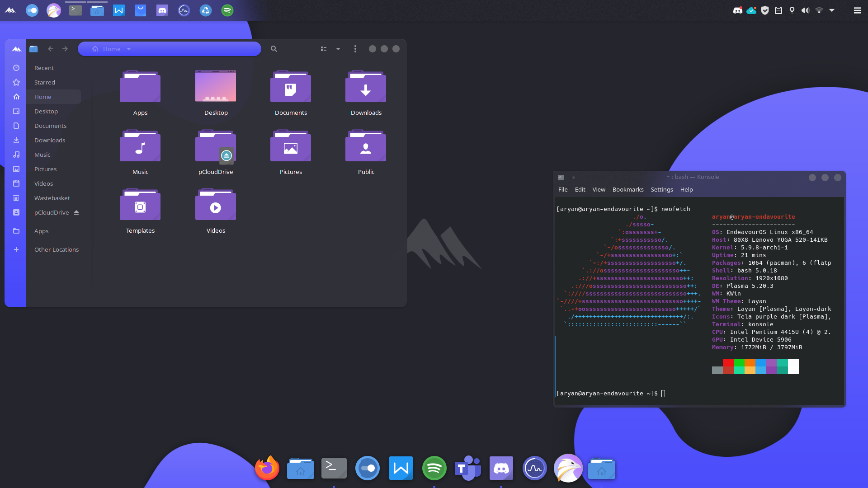
Task: Open the three-dot menu in file manager
Action: point(355,49)
